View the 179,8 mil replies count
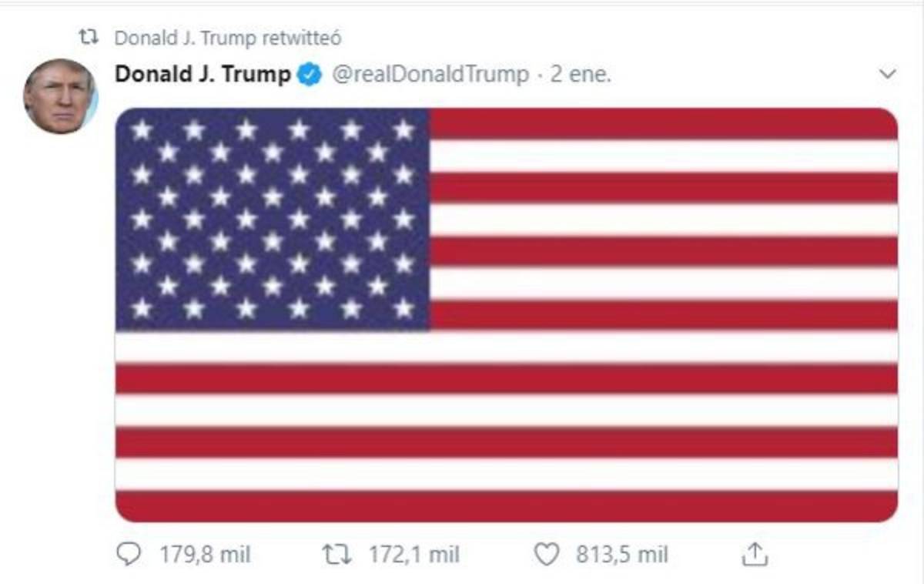924x584 pixels. [205, 554]
